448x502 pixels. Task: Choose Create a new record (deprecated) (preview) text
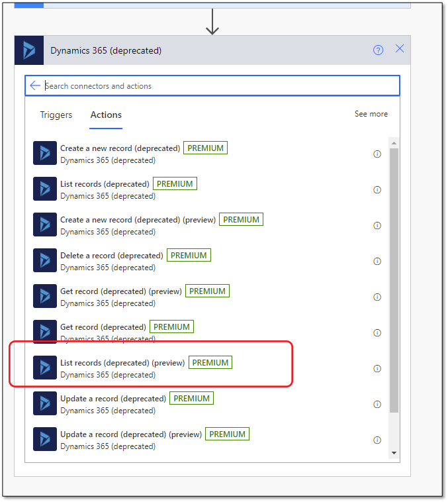[x=138, y=220]
